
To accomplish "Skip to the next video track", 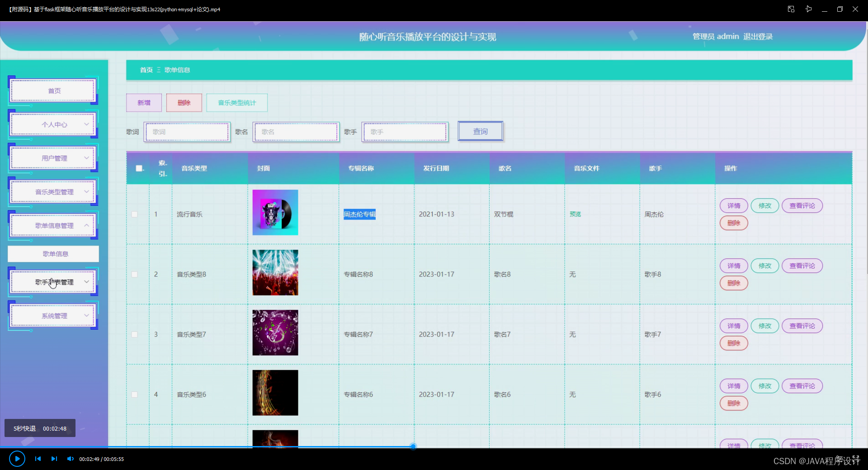I will pos(54,459).
